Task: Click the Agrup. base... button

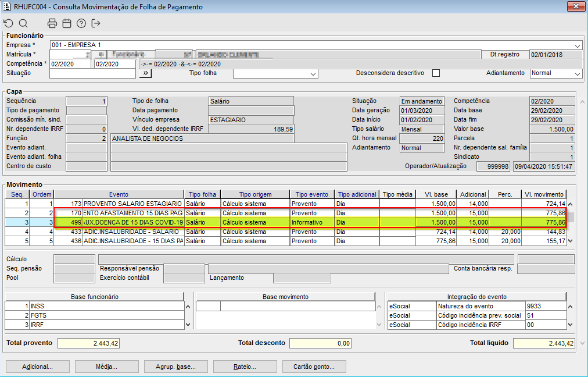Action: pos(175,367)
